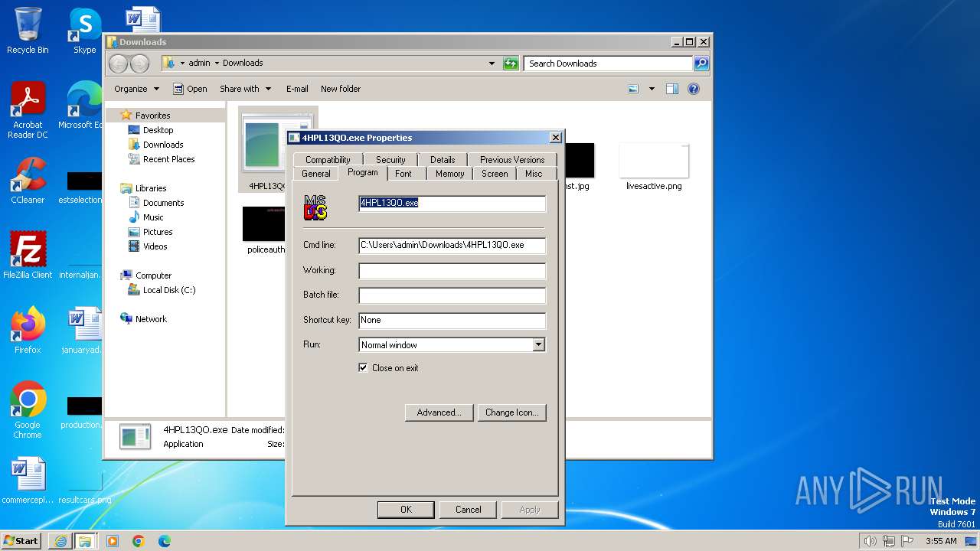The height and width of the screenshot is (551, 980).
Task: Click the refresh button beside address bar
Action: click(511, 64)
